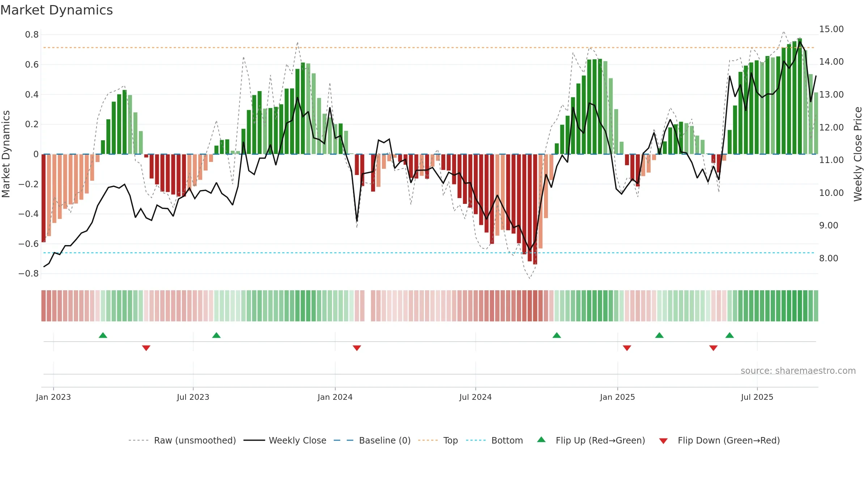Click the 8.00 right axis price label

(829, 258)
